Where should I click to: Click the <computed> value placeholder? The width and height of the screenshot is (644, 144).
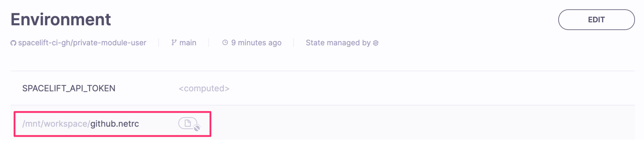pyautogui.click(x=204, y=88)
